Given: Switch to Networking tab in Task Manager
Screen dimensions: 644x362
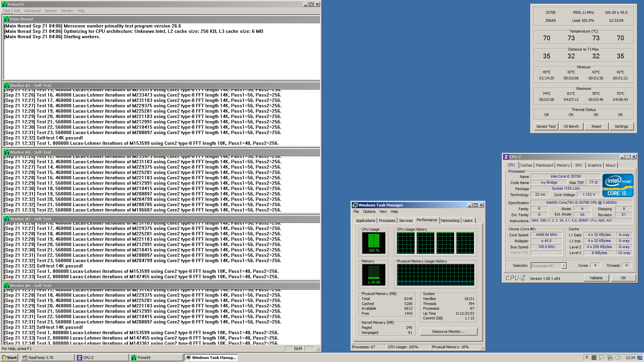Looking at the screenshot, I should pos(450,221).
